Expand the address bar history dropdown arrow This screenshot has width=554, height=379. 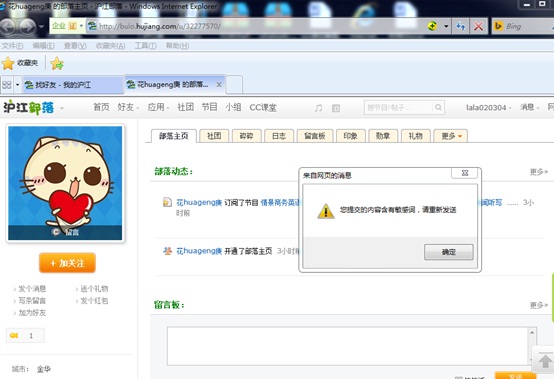[446, 26]
